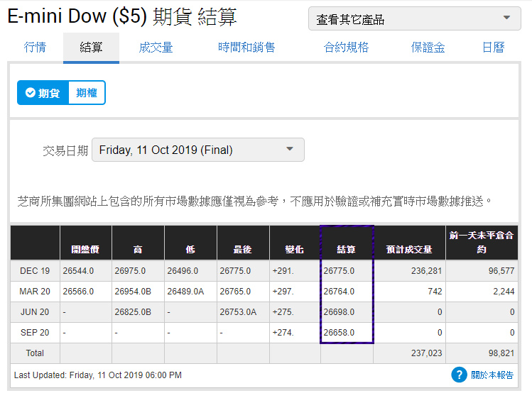Click the E-mini Dow ($5) page heading
Viewport: 532px width, 398px height.
coord(121,16)
